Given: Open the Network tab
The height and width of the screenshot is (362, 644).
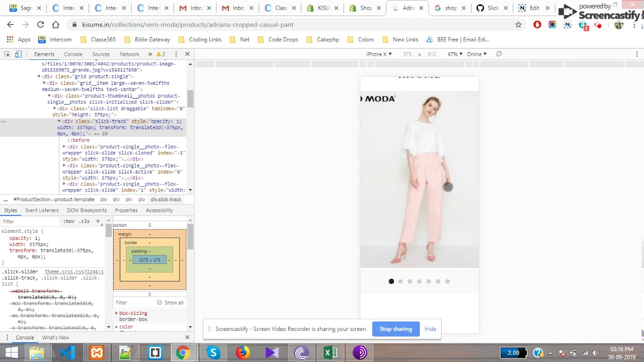Looking at the screenshot, I should click(129, 54).
